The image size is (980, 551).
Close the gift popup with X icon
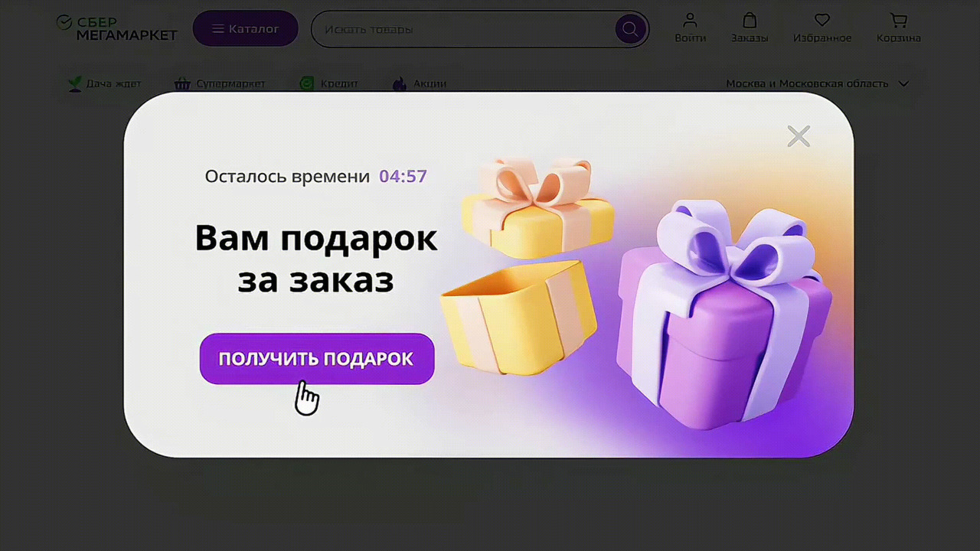pos(799,136)
